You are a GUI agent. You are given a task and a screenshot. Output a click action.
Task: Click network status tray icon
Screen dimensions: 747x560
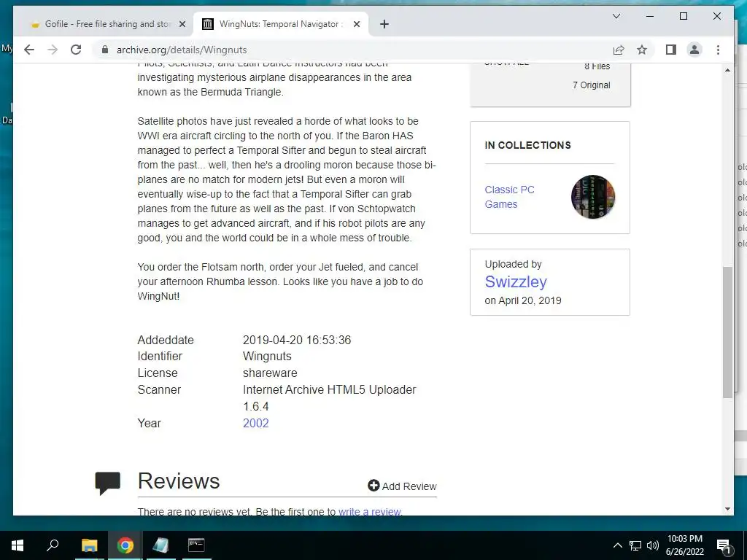(x=635, y=545)
